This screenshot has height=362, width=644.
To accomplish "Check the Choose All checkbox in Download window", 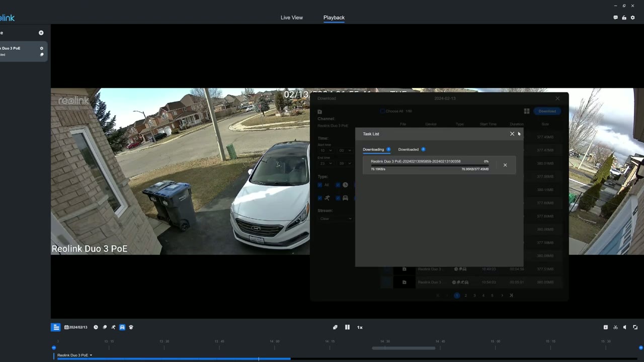I will [x=382, y=111].
